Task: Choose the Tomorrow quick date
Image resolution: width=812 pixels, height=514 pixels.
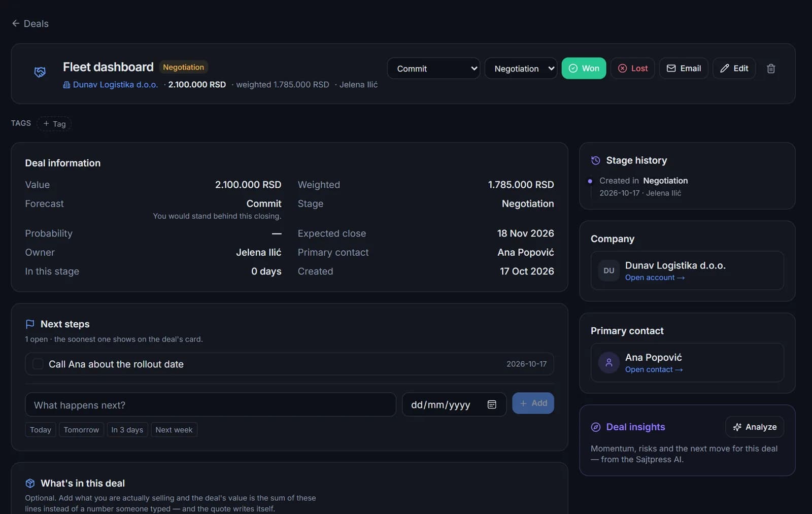Action: 81,430
